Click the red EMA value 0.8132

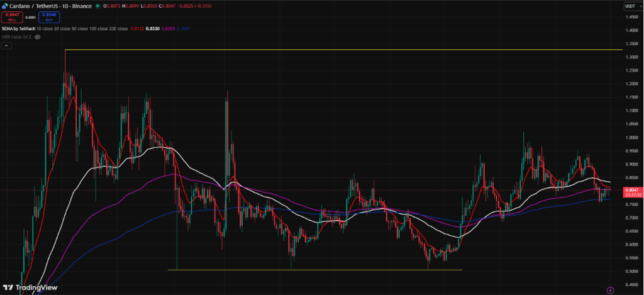(136, 29)
